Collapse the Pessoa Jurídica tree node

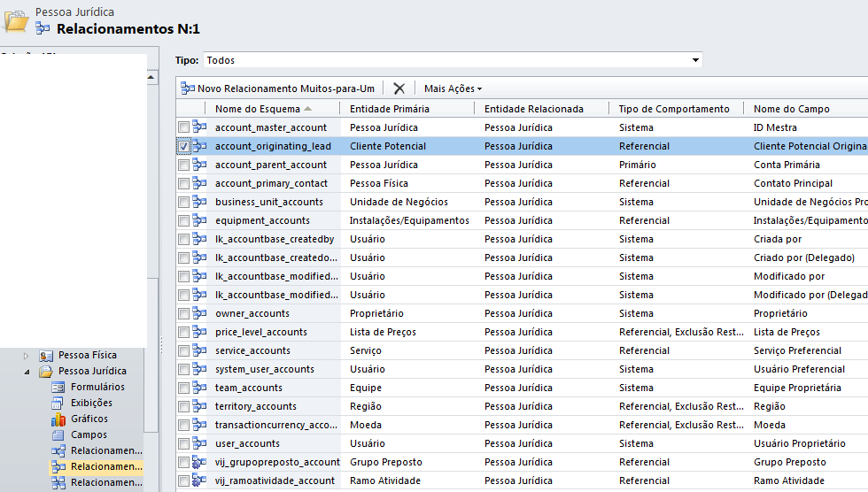click(x=27, y=371)
